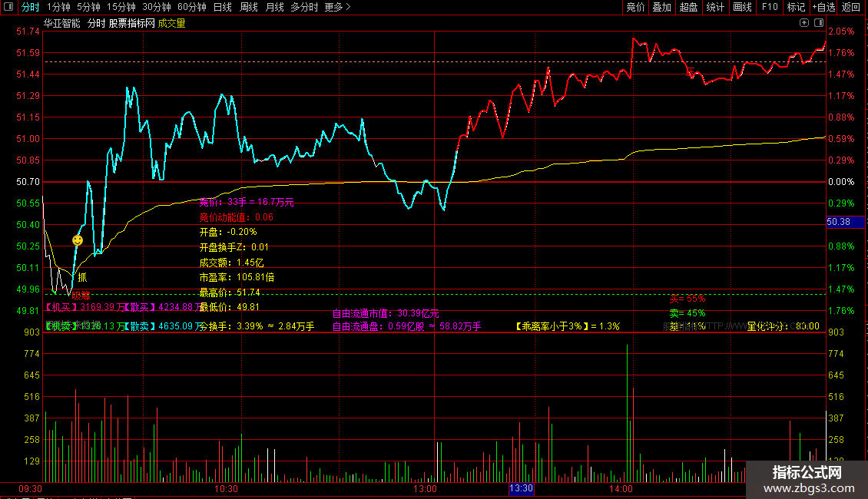Click the 返回 back button
The image size is (868, 499).
pyautogui.click(x=851, y=7)
